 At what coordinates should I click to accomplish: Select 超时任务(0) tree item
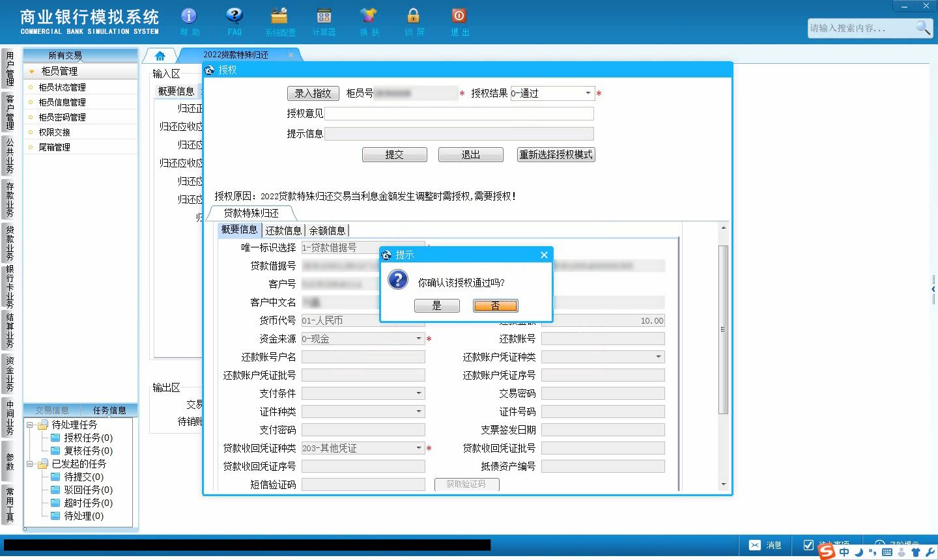[x=88, y=503]
